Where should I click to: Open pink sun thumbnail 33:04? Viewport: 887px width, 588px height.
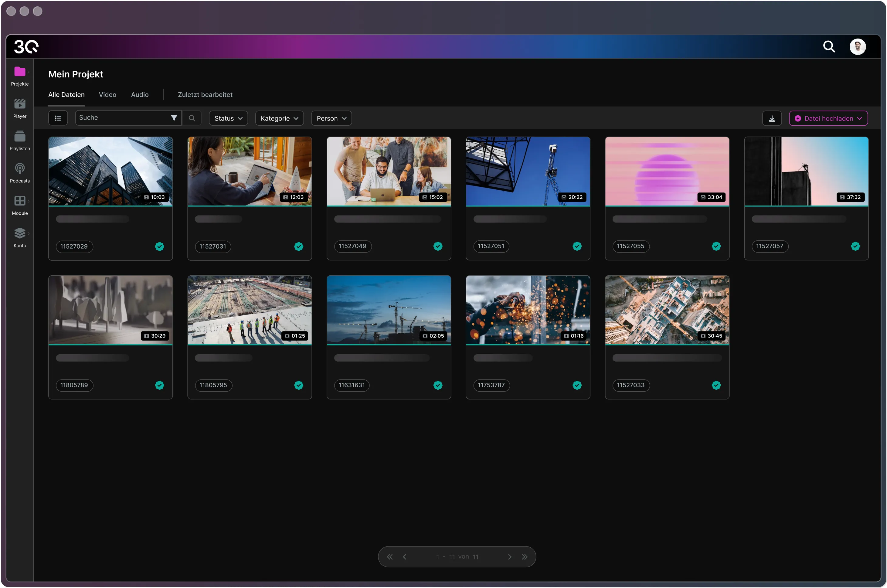[667, 172]
